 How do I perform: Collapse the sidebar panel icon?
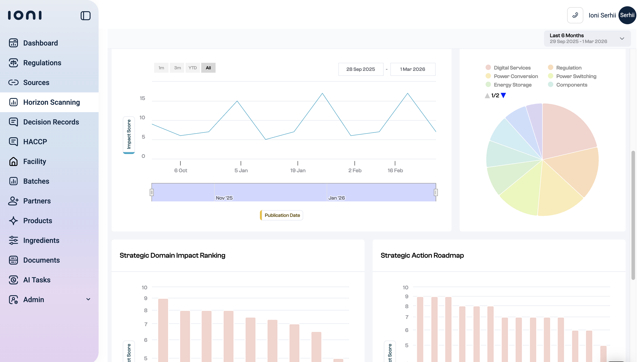[x=86, y=15]
